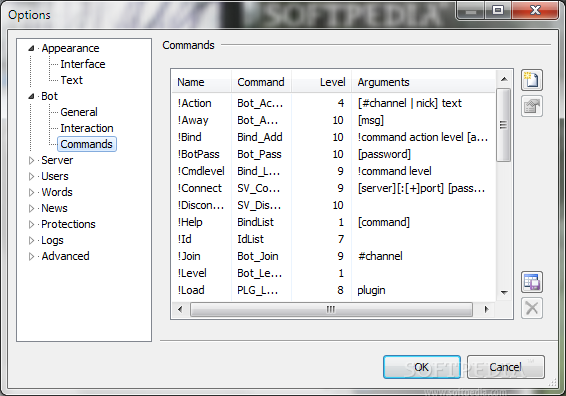Select Text under Appearance

(71, 80)
